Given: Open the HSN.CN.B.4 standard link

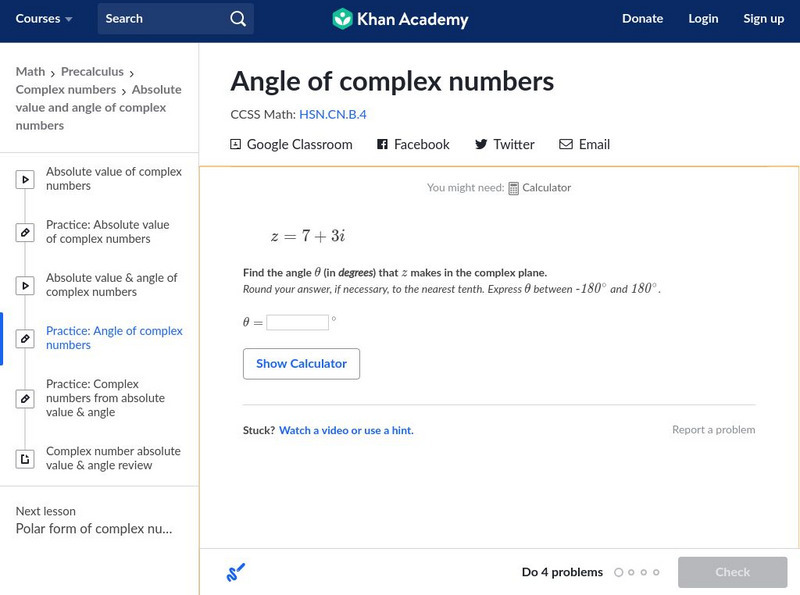Looking at the screenshot, I should tap(332, 115).
